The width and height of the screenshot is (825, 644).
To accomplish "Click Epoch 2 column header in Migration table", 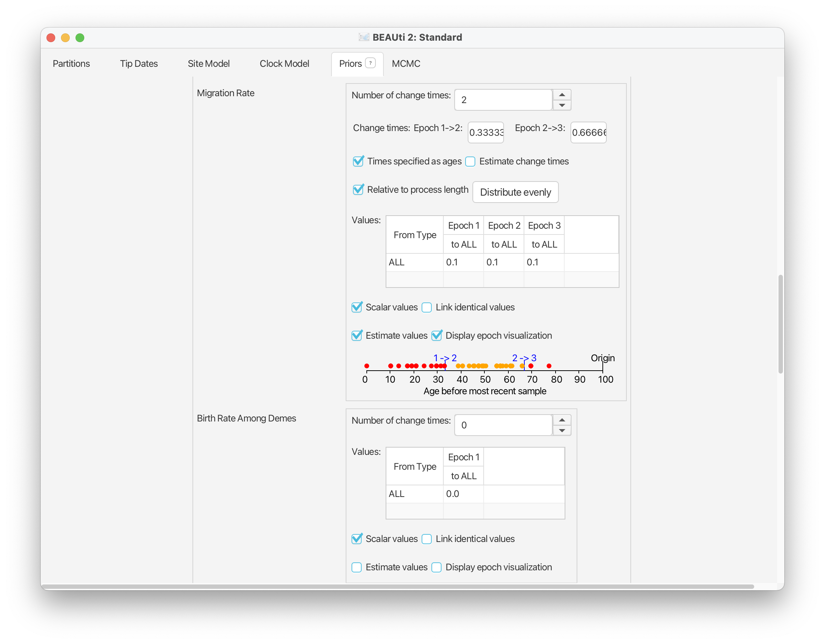I will (504, 225).
